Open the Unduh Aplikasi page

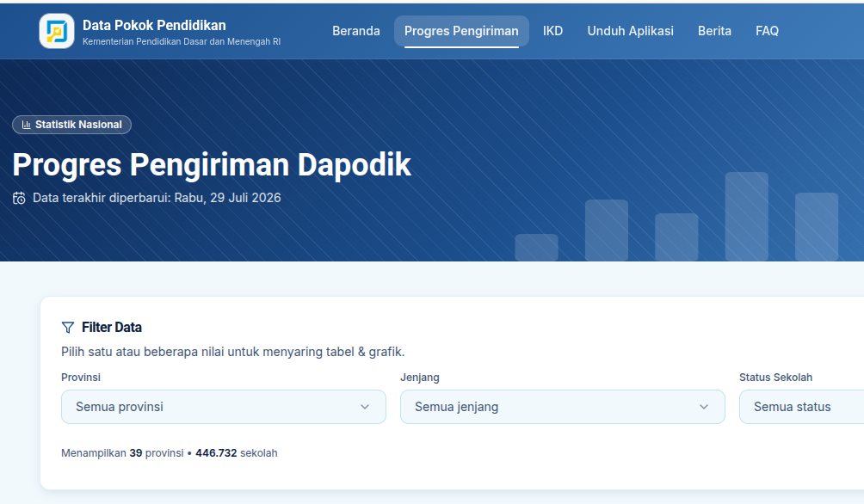coord(631,31)
